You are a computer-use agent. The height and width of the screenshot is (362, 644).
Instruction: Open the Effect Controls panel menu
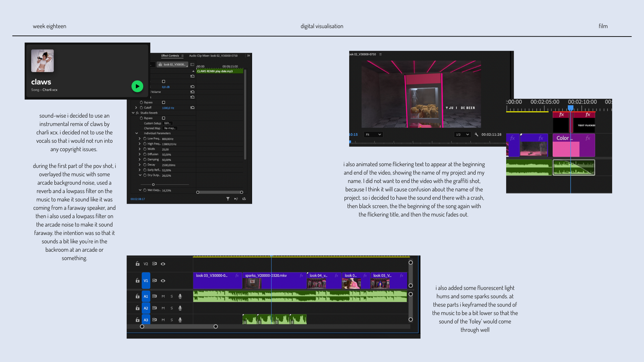tap(182, 56)
